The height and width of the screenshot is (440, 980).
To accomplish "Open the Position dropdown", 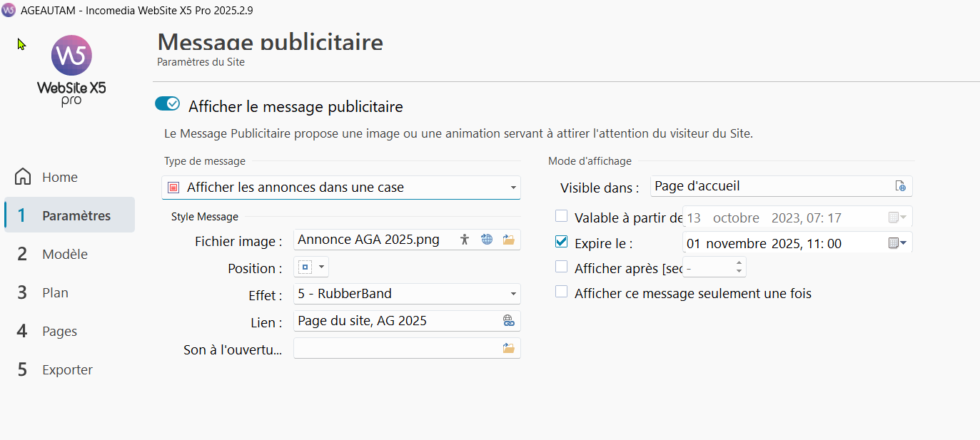I will coord(311,267).
